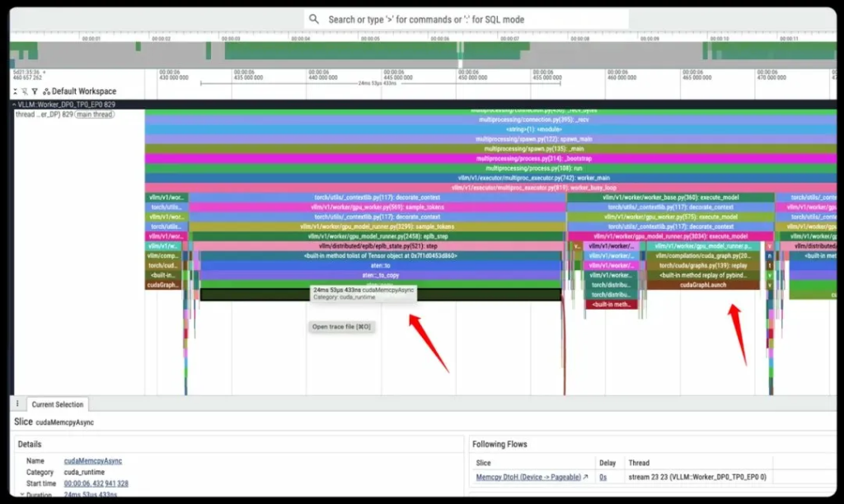
Task: Click the workspace icon beside Default Workspace
Action: 46,91
